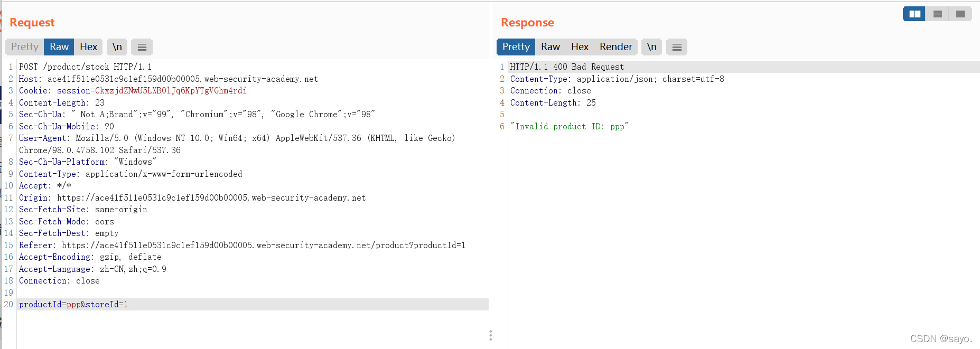Click the Sec-Ch-Ua-Platform 'Windows' line
The image size is (980, 349).
click(88, 162)
